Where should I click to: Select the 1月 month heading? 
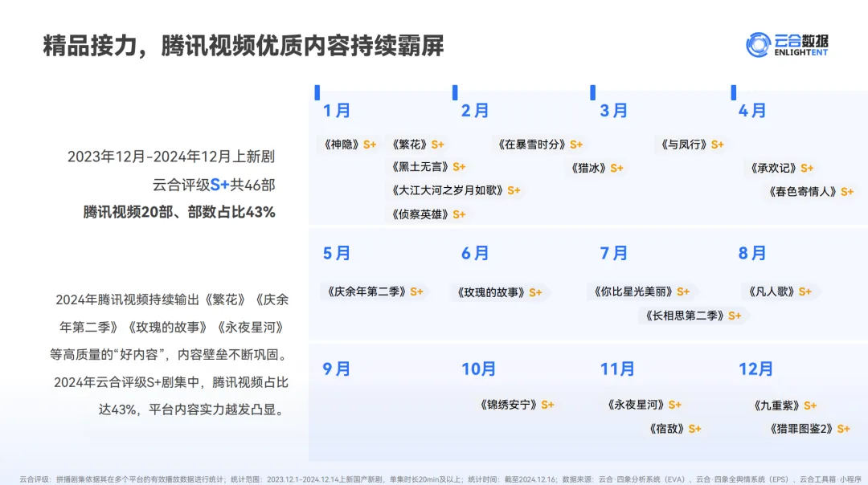click(337, 111)
